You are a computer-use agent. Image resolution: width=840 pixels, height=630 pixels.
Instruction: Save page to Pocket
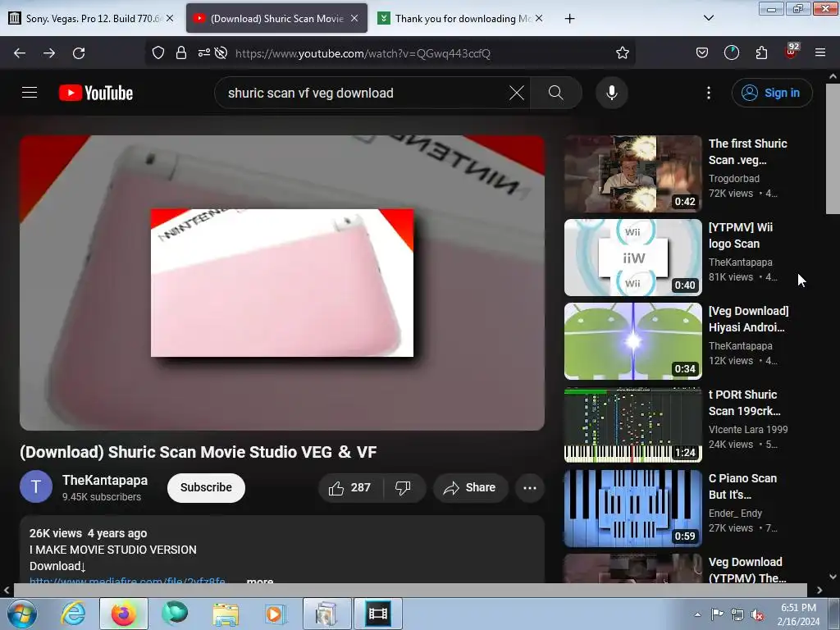(702, 53)
